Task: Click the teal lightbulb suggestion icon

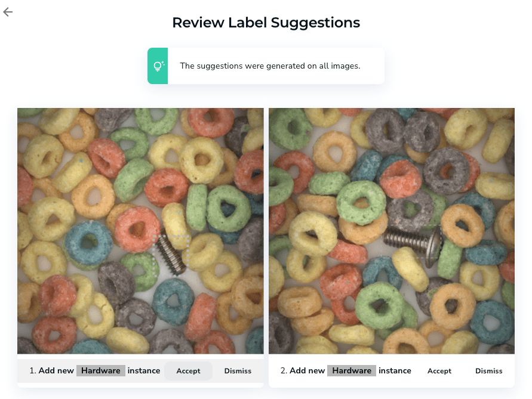Action: click(158, 66)
